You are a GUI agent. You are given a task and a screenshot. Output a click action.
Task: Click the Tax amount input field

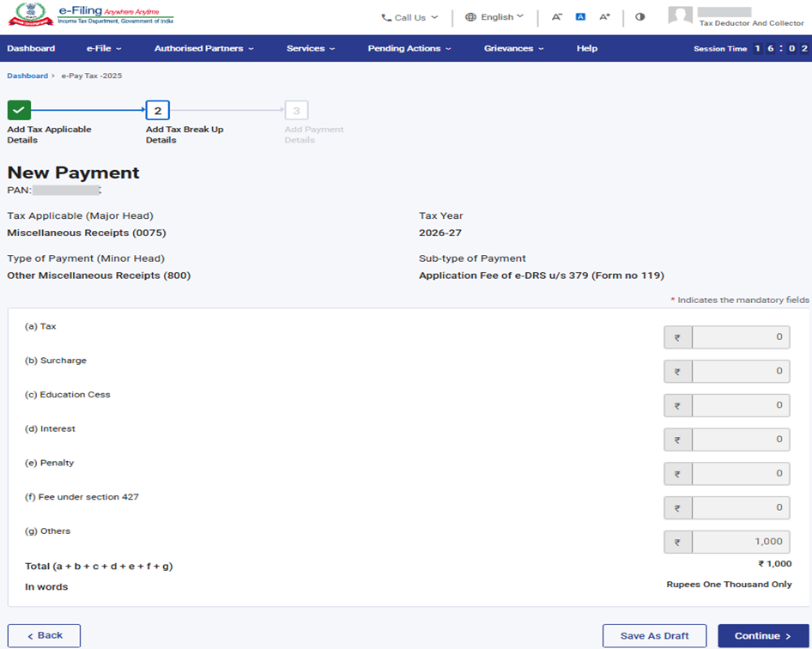point(739,337)
